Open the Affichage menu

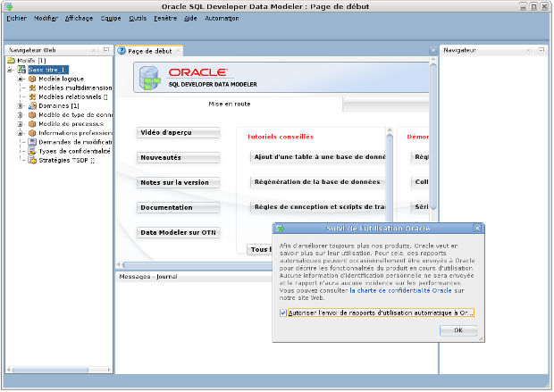click(x=79, y=19)
